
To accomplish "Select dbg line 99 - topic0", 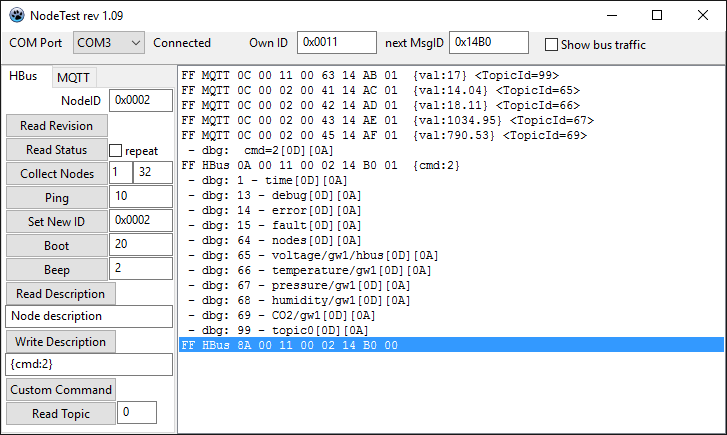I will coord(451,330).
